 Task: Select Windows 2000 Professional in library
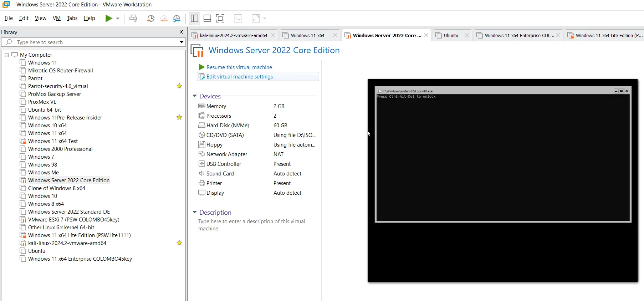(60, 149)
